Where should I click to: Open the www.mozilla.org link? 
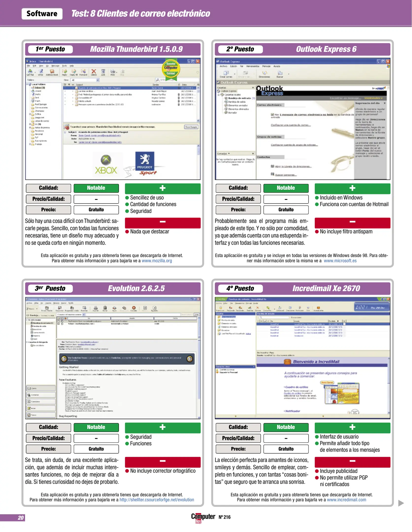coord(157,261)
